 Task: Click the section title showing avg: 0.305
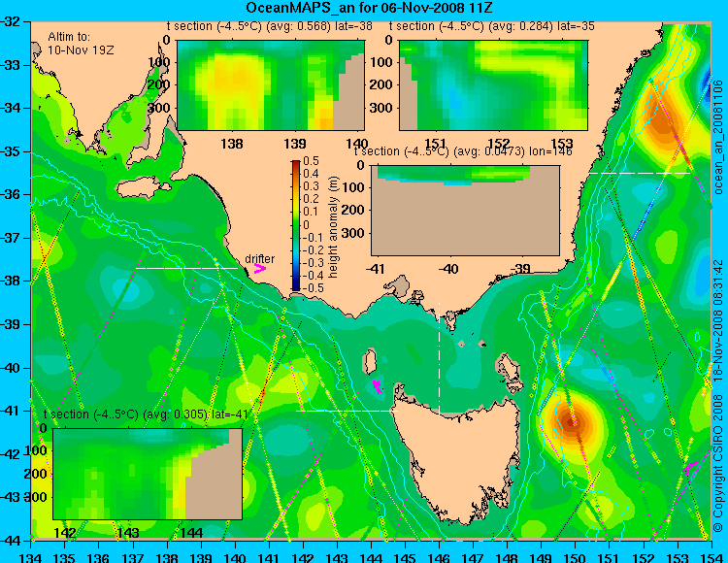pyautogui.click(x=146, y=414)
